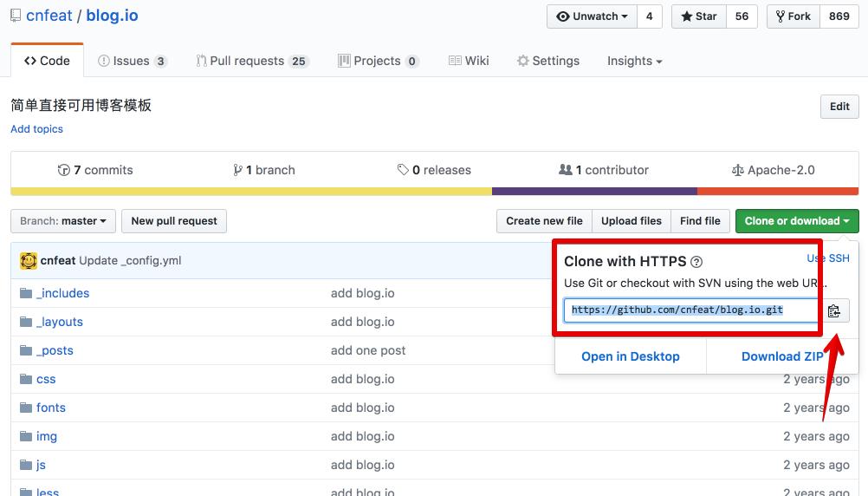
Task: Open the _includes folder
Action: coord(62,293)
